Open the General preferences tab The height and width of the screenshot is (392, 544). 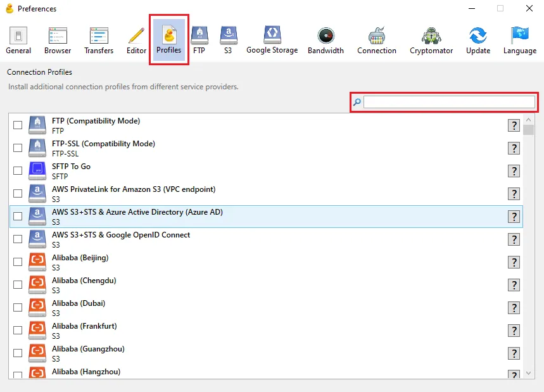(18, 41)
